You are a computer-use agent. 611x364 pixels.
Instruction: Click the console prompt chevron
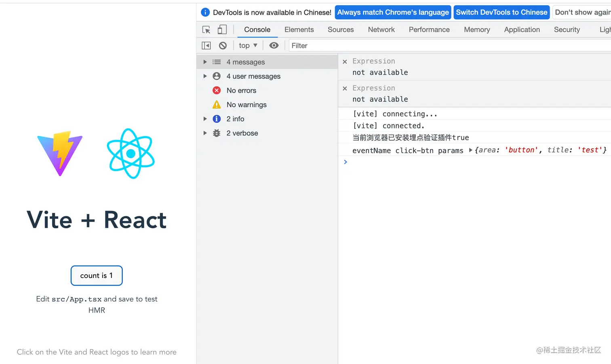coord(346,162)
